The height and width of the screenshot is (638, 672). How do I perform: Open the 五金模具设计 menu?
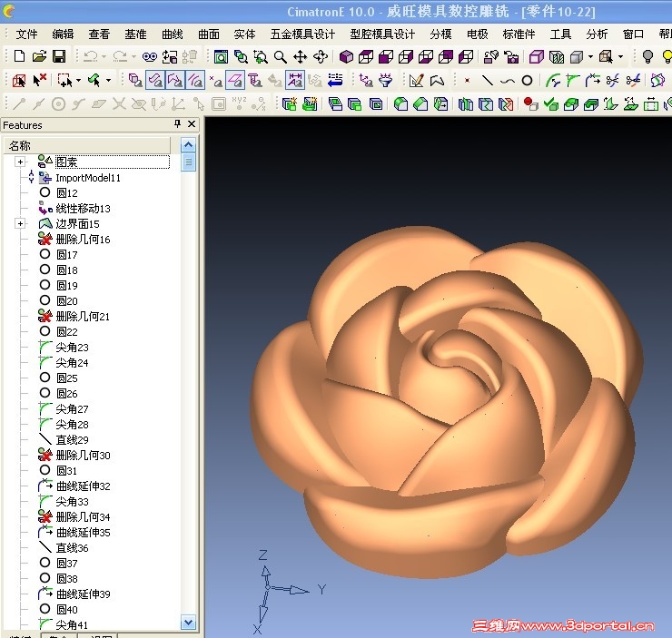point(302,34)
